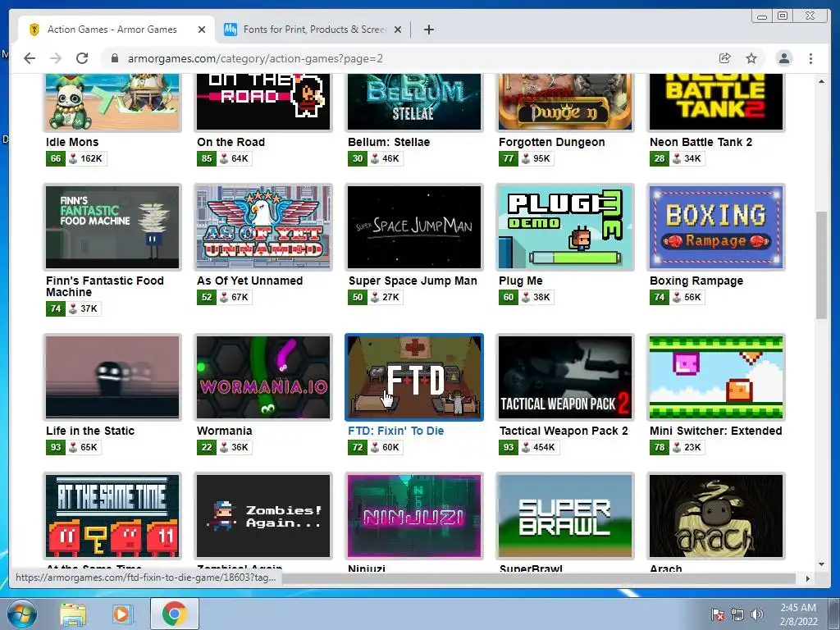Close the Action Games tab

(202, 30)
